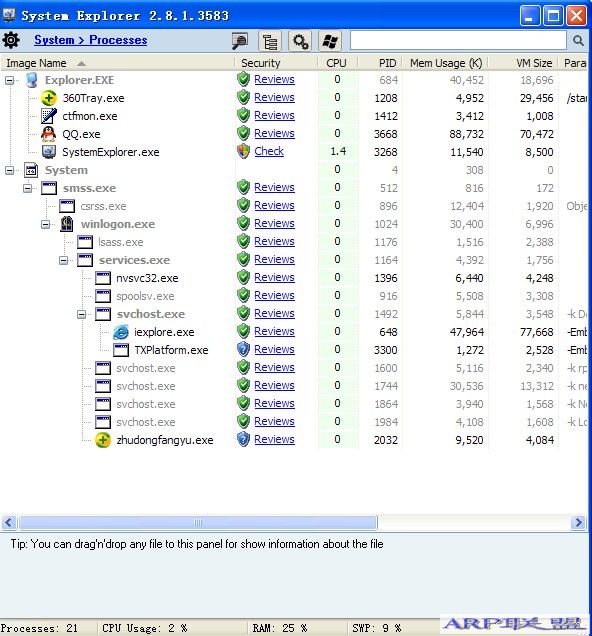The width and height of the screenshot is (592, 636).
Task: Click the winlogon.exe icon
Action: 67,224
